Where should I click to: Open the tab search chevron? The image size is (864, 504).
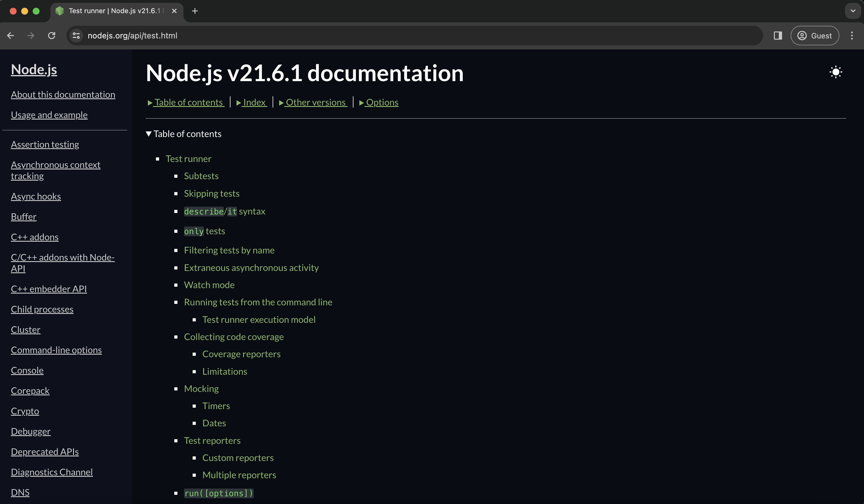pyautogui.click(x=853, y=11)
